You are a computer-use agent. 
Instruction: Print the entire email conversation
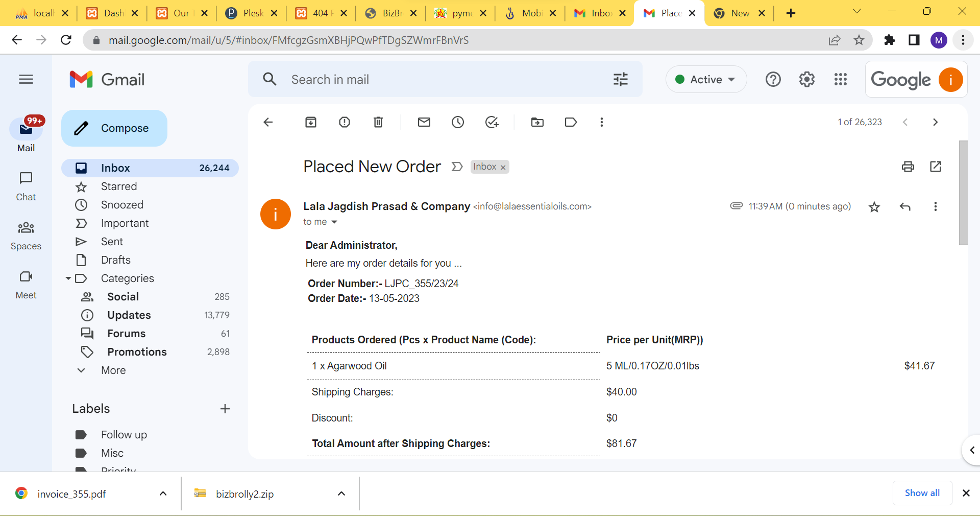908,167
